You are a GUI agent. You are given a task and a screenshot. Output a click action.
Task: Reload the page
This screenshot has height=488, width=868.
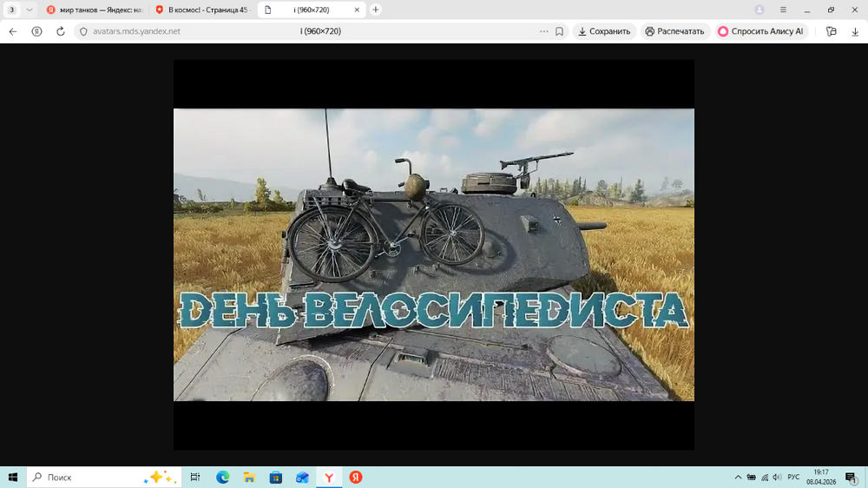(61, 31)
